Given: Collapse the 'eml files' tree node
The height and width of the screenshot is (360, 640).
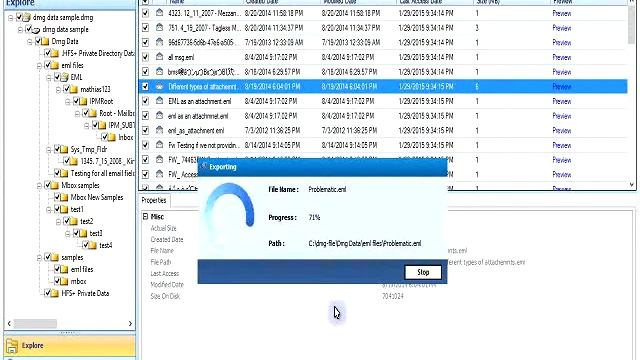Looking at the screenshot, I should tap(39, 66).
